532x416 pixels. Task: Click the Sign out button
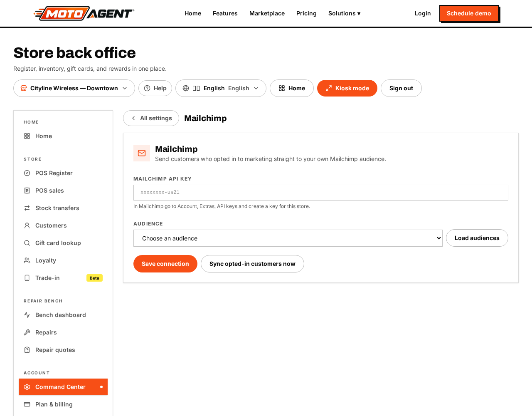[x=401, y=88]
